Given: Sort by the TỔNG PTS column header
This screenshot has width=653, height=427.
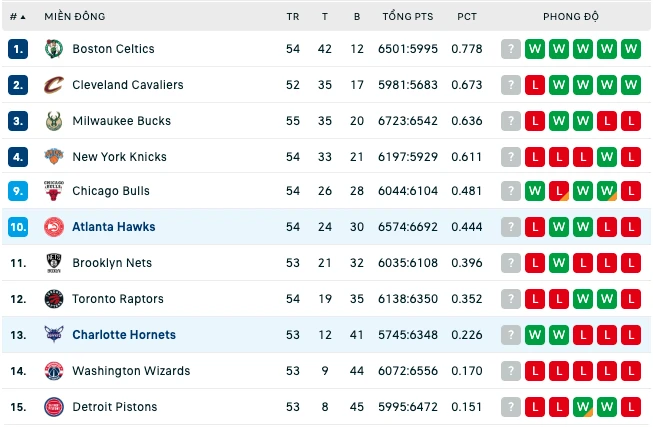Looking at the screenshot, I should (408, 17).
